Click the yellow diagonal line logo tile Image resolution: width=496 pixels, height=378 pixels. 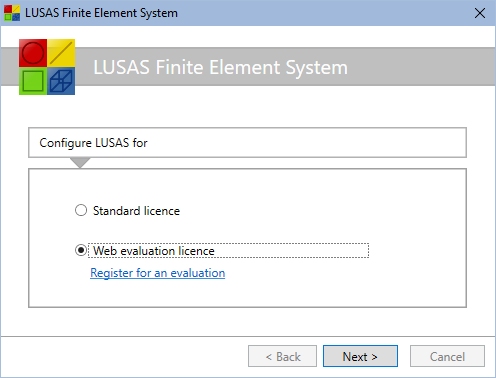(61, 53)
